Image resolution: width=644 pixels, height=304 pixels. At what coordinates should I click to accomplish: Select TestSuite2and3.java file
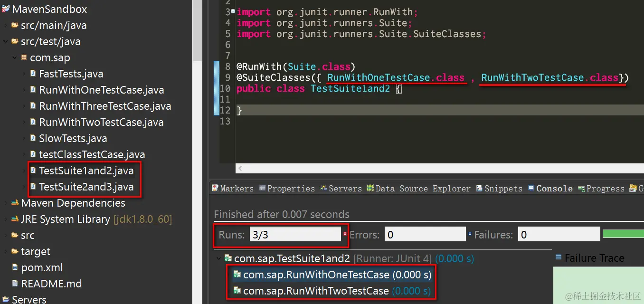[x=86, y=187]
